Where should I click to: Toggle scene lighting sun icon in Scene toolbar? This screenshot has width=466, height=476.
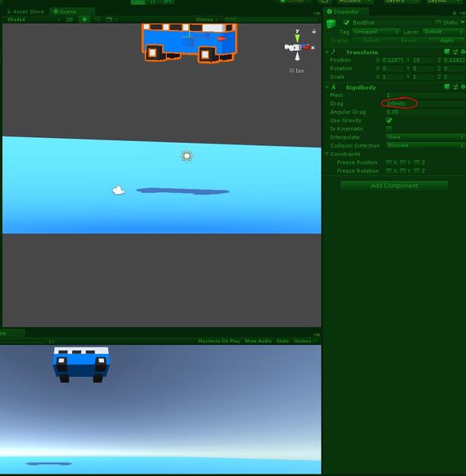[x=84, y=19]
